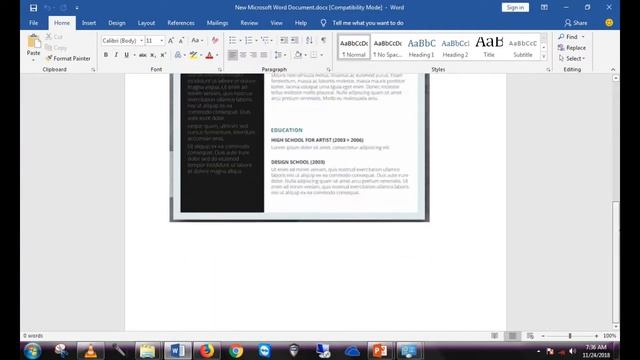Justify the paragraph text
This screenshot has height=360, width=640.
click(264, 55)
